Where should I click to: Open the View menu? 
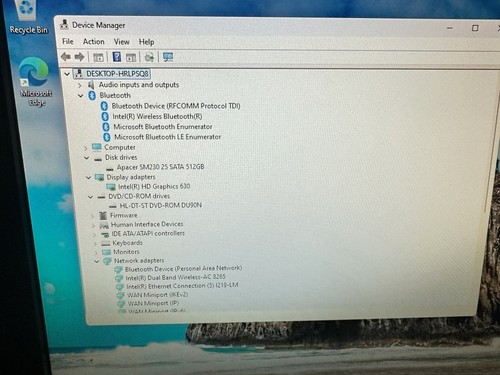pos(122,42)
